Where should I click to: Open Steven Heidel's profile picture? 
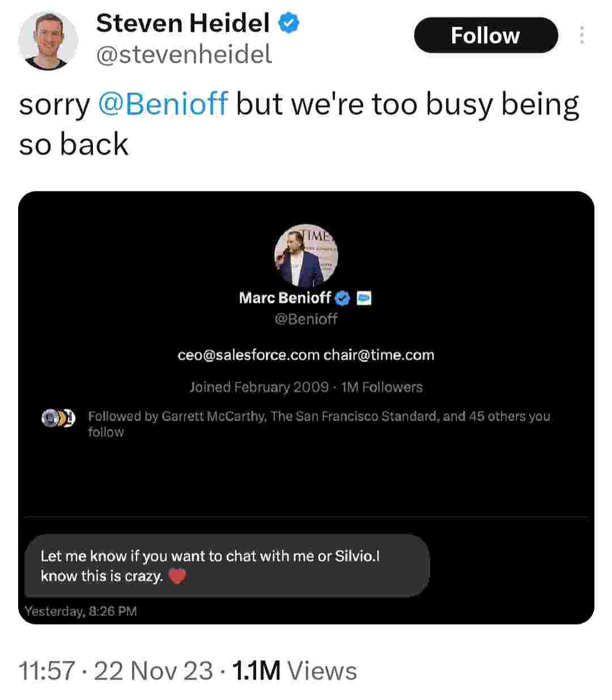(x=48, y=41)
